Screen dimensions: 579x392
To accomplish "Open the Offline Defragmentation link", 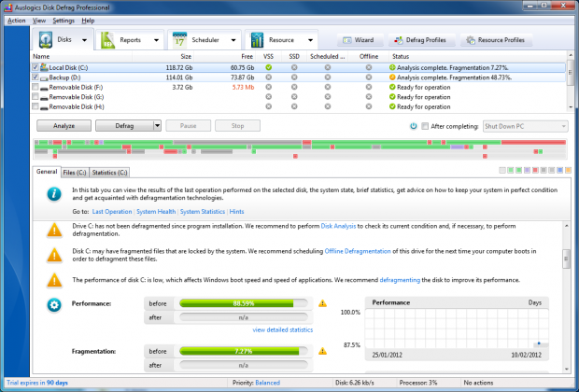I will point(358,251).
